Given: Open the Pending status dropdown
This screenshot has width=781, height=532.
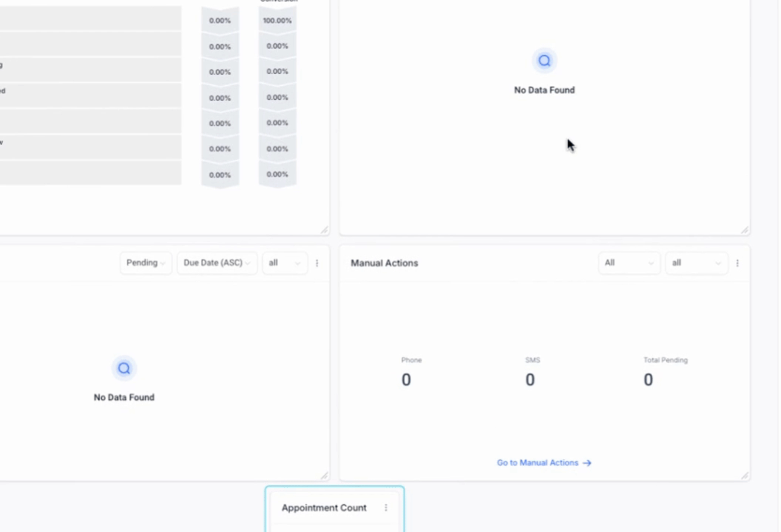Looking at the screenshot, I should coord(146,263).
